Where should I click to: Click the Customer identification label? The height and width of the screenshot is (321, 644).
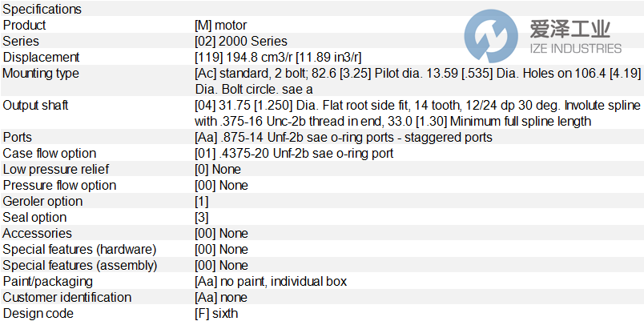[67, 298]
